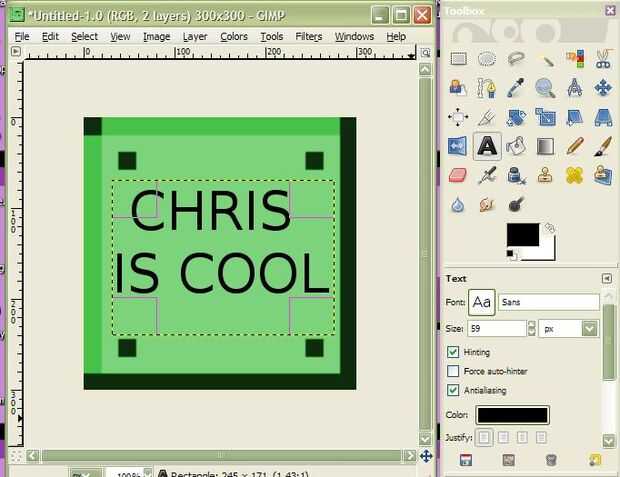Image resolution: width=620 pixels, height=477 pixels.
Task: Set left text justification
Action: click(x=484, y=437)
